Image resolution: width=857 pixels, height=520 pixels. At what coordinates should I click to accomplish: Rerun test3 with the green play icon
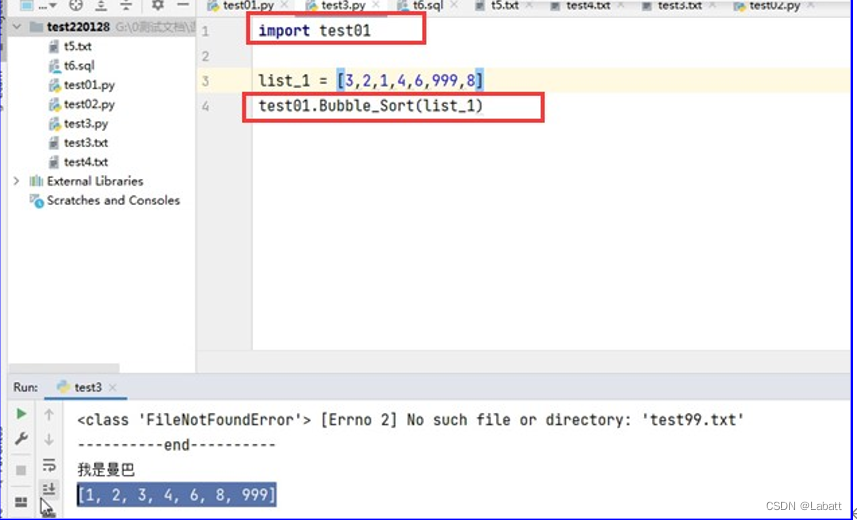pyautogui.click(x=21, y=414)
